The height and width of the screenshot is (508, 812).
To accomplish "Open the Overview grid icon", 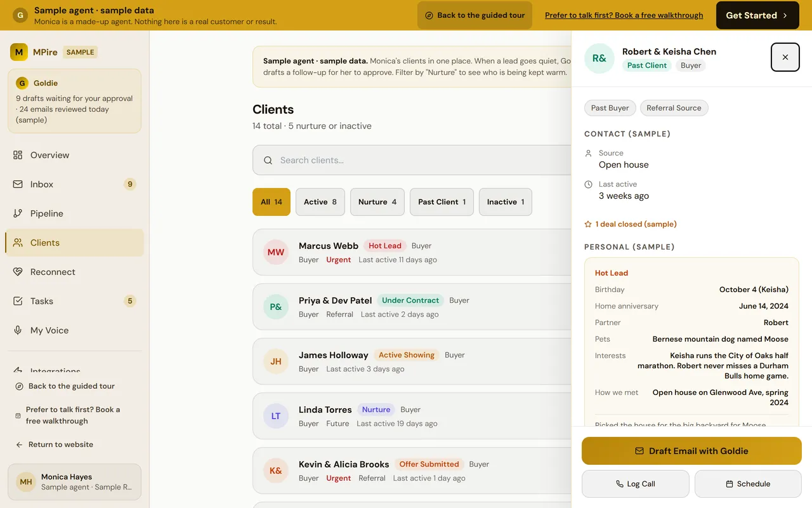I will click(x=18, y=155).
